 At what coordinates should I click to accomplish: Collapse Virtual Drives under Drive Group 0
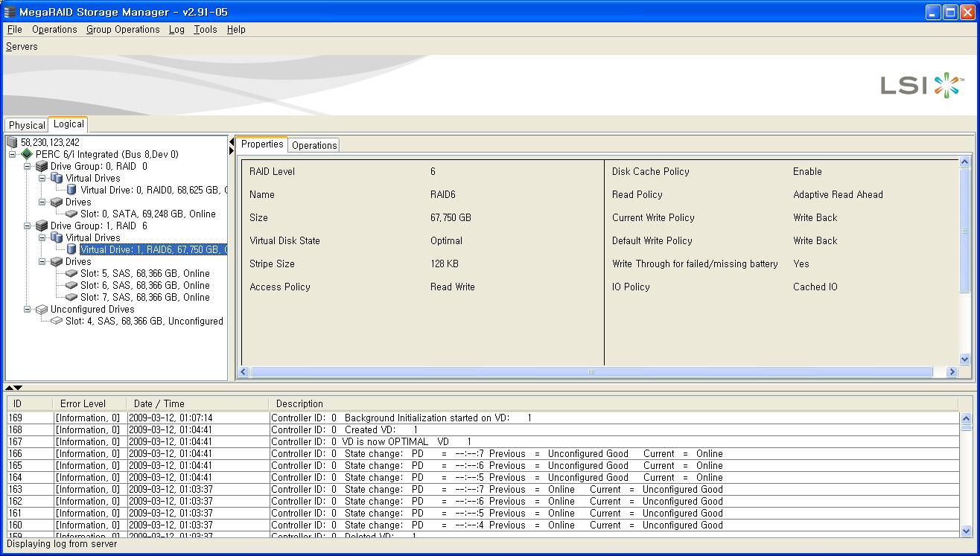click(x=42, y=178)
